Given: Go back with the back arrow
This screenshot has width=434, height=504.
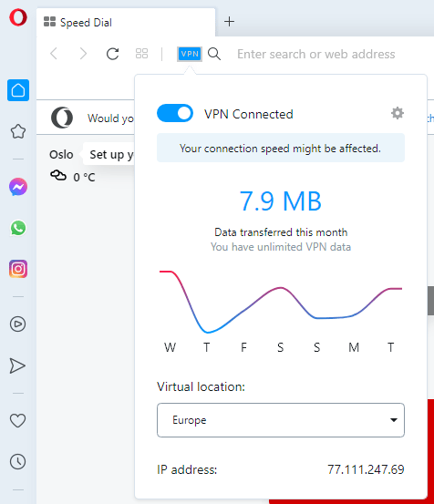Looking at the screenshot, I should (x=54, y=54).
